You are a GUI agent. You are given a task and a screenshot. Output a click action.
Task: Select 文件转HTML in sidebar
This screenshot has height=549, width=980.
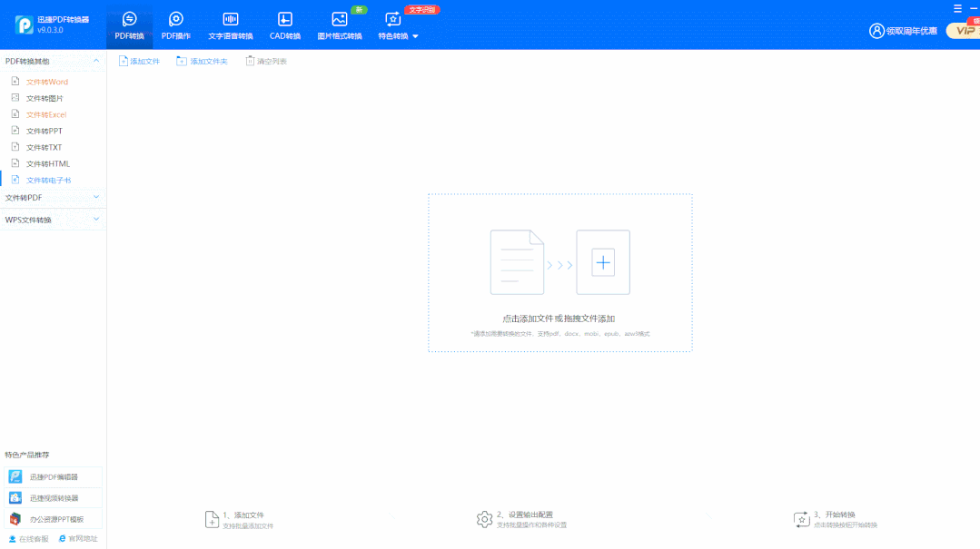pos(48,163)
